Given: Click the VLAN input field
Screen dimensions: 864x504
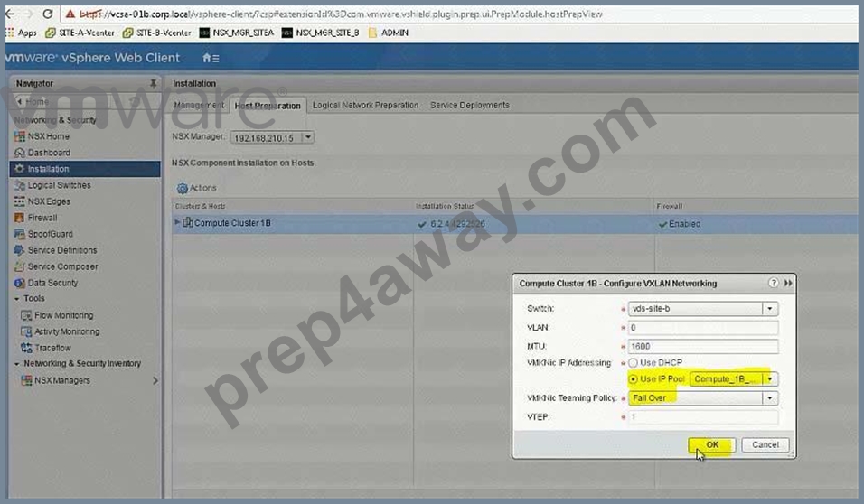Looking at the screenshot, I should 703,328.
